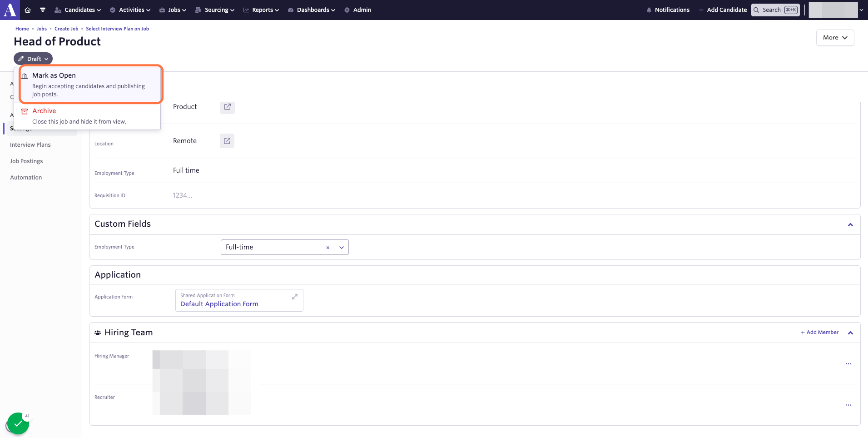Open the More actions dropdown
The width and height of the screenshot is (868, 438).
click(x=835, y=38)
